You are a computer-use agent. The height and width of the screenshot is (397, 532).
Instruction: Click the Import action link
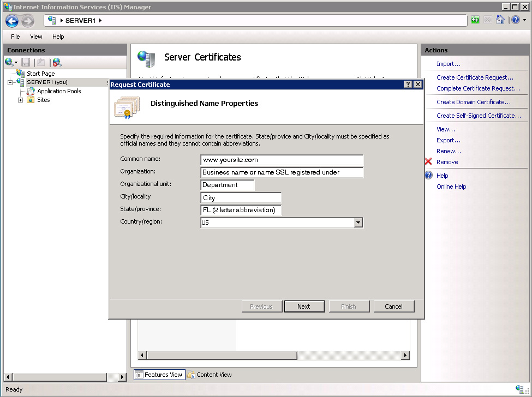click(448, 64)
